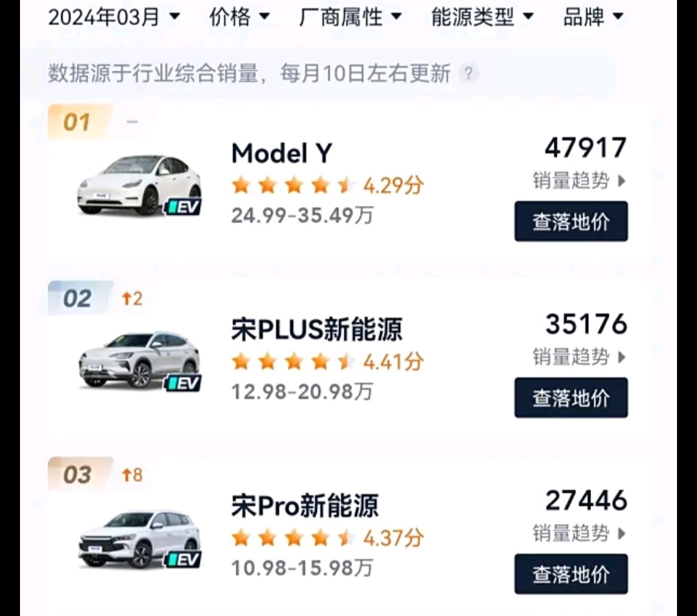Tap the 宋Pro新能源 car image
The width and height of the screenshot is (697, 616).
139,539
